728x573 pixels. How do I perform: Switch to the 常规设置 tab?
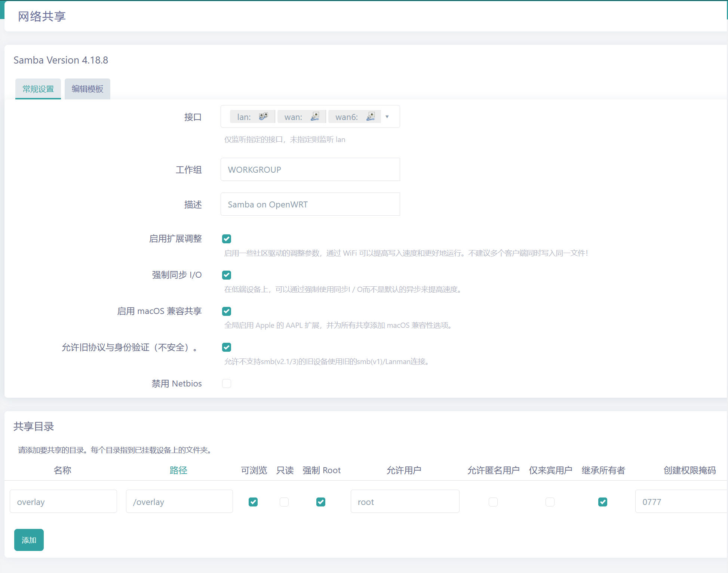(38, 89)
